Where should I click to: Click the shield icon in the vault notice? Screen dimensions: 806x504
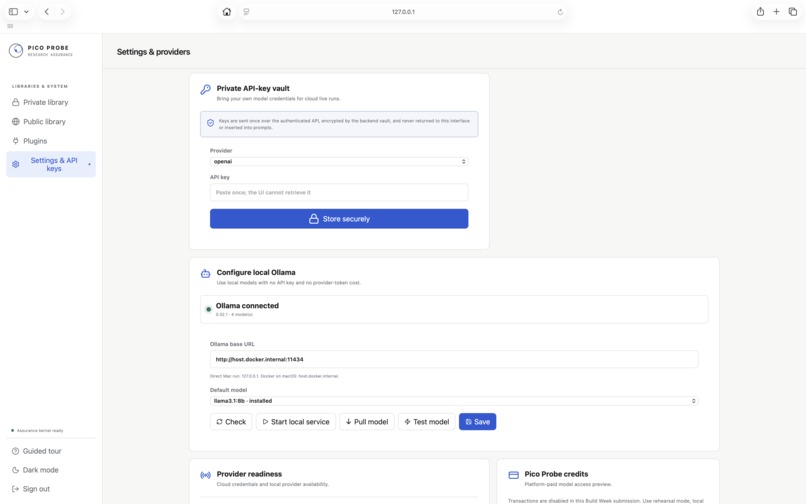[x=210, y=123]
